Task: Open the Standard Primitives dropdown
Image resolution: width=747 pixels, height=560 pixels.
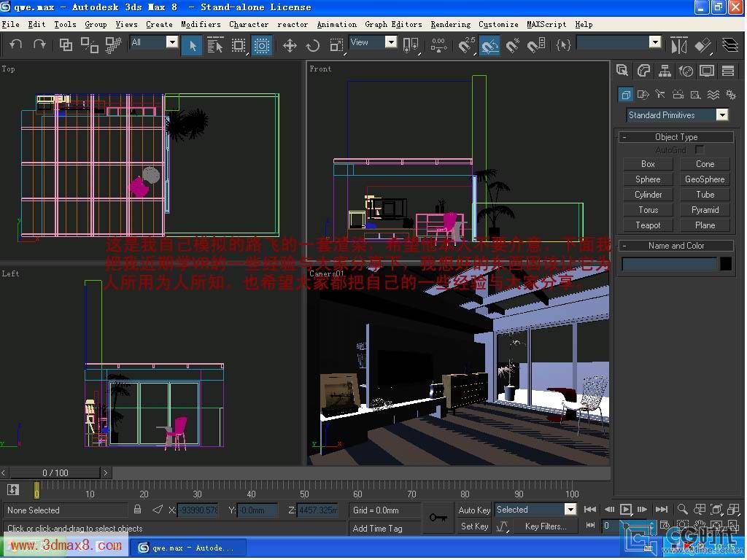Action: 677,115
